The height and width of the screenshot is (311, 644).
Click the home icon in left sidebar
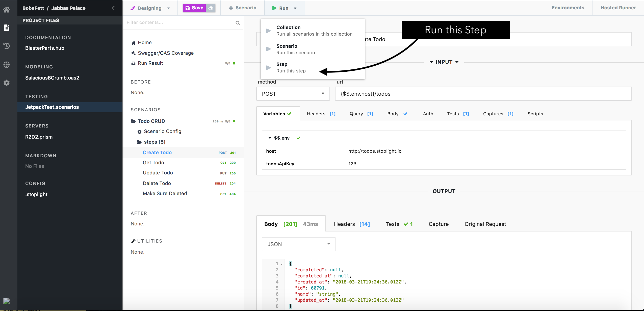7,10
